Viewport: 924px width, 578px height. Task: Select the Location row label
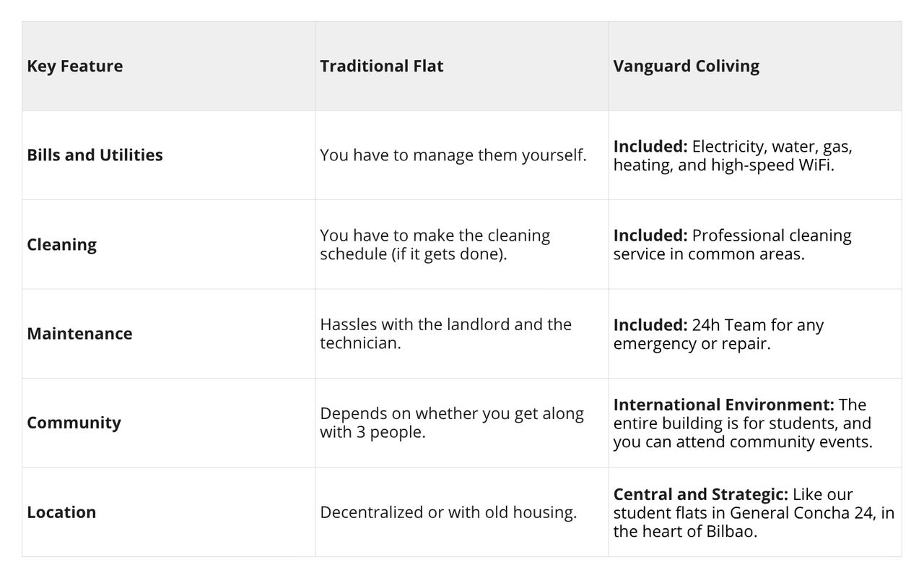61,512
